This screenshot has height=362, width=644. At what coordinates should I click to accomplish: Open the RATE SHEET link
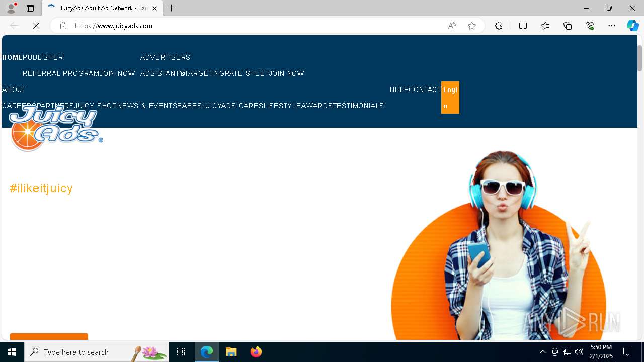[247, 73]
